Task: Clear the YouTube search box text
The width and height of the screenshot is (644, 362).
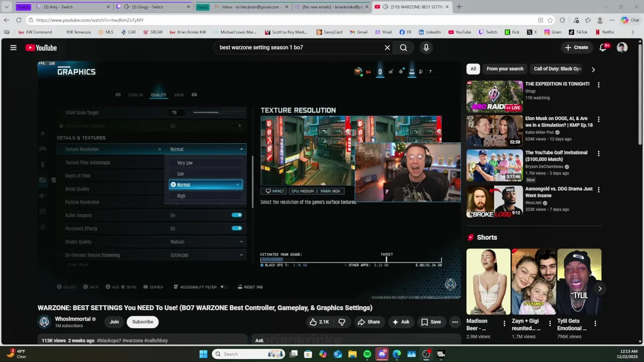Action: click(387, 48)
